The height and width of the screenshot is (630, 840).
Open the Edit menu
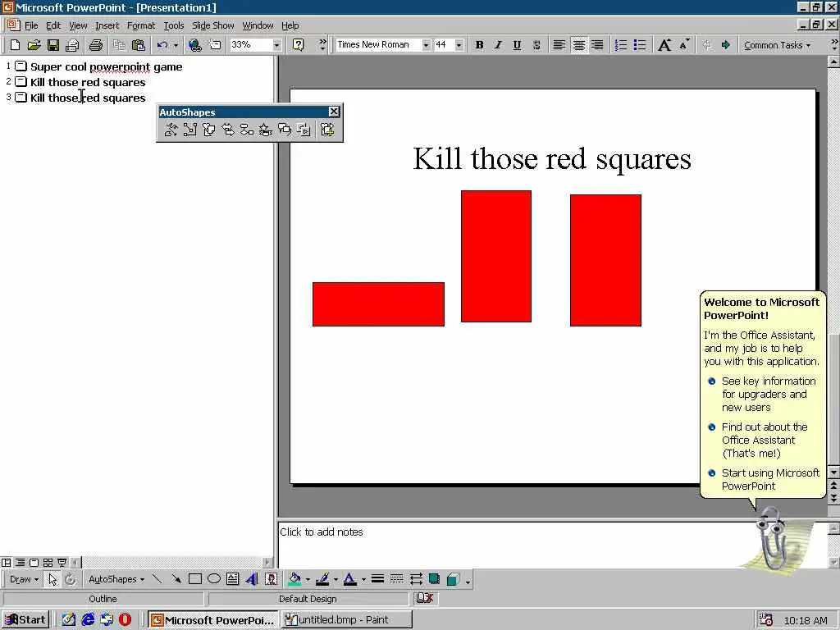[53, 25]
